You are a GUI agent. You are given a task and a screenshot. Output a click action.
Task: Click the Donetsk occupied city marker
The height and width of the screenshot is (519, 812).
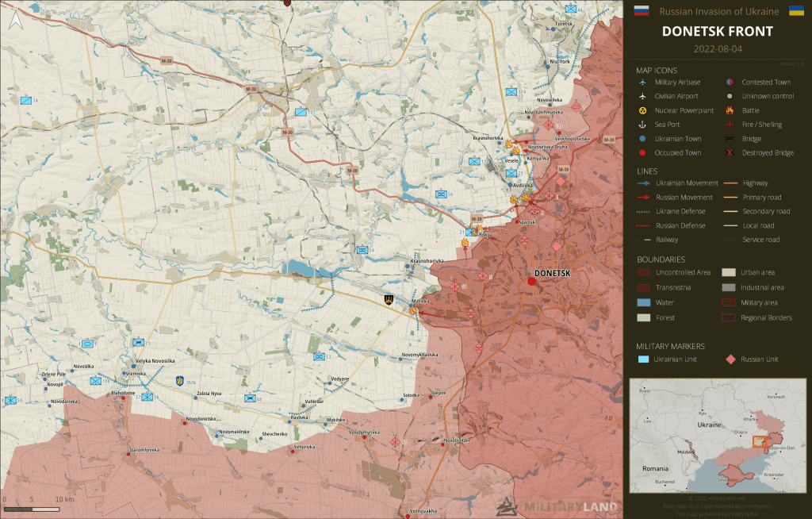pos(530,281)
